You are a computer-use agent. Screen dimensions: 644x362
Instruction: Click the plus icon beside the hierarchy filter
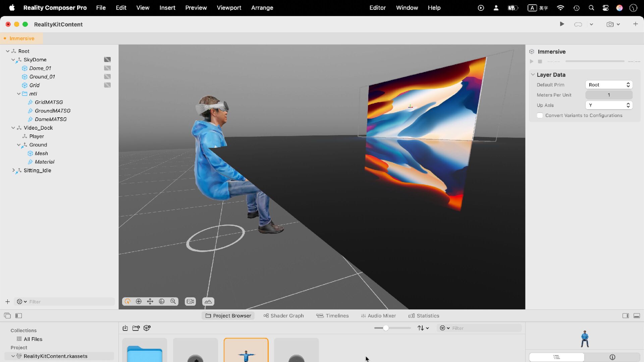point(7,302)
